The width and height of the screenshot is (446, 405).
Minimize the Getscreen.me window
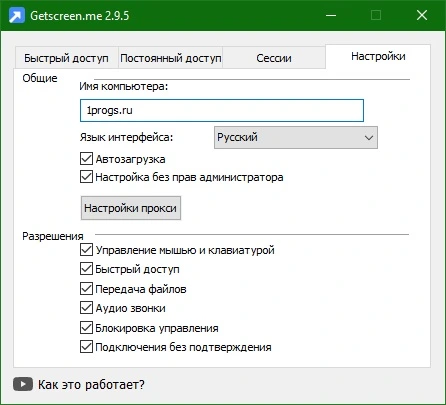(331, 15)
